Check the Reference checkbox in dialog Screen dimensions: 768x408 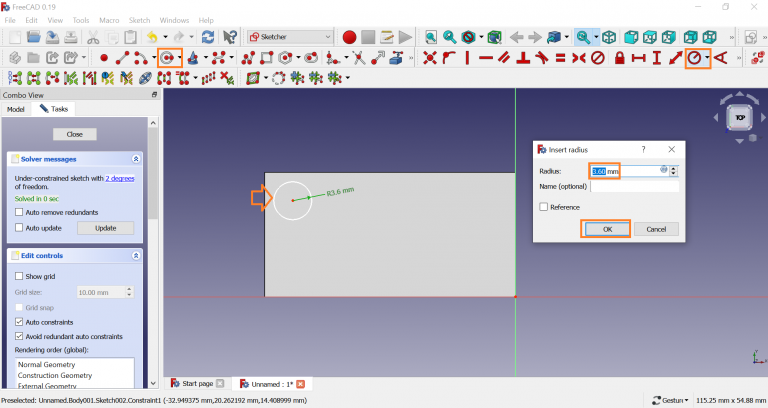click(543, 207)
